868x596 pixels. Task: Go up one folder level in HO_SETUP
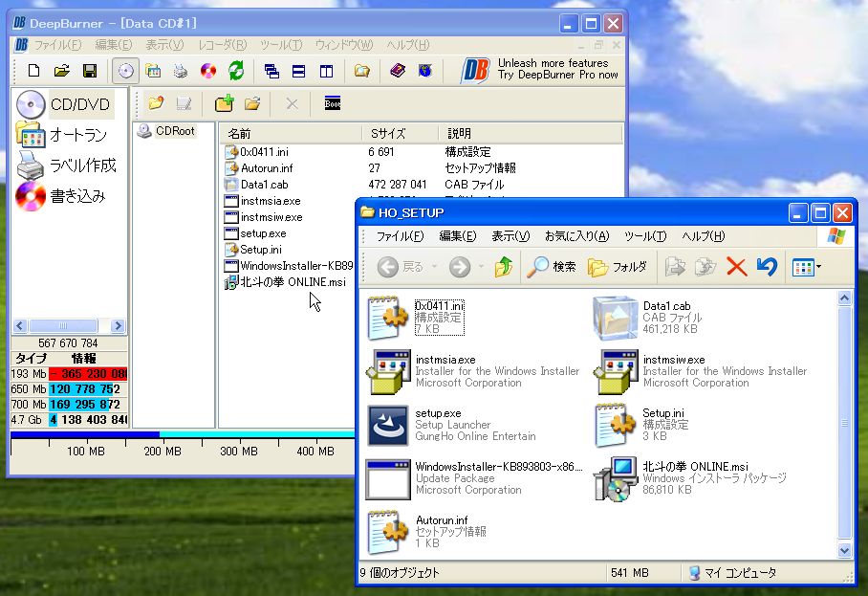tap(504, 267)
